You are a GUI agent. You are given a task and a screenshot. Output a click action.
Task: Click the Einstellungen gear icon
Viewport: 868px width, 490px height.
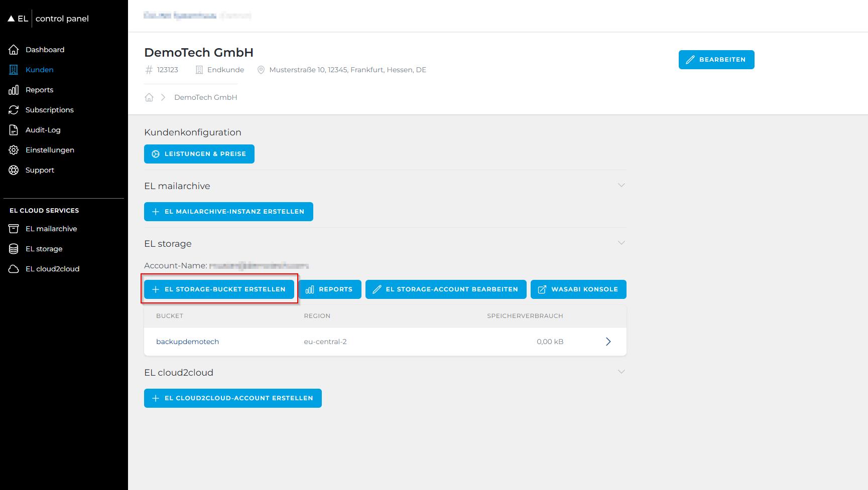(x=14, y=150)
